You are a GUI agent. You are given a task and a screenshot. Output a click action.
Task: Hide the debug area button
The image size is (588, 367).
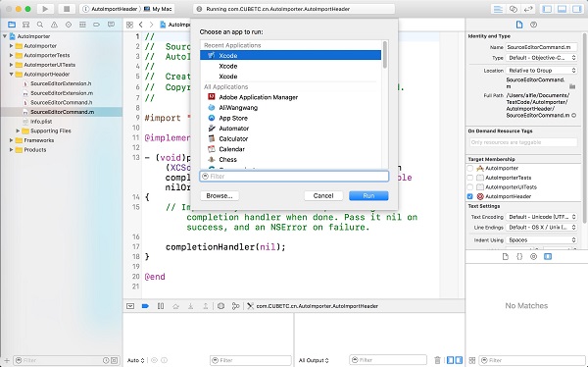130,306
